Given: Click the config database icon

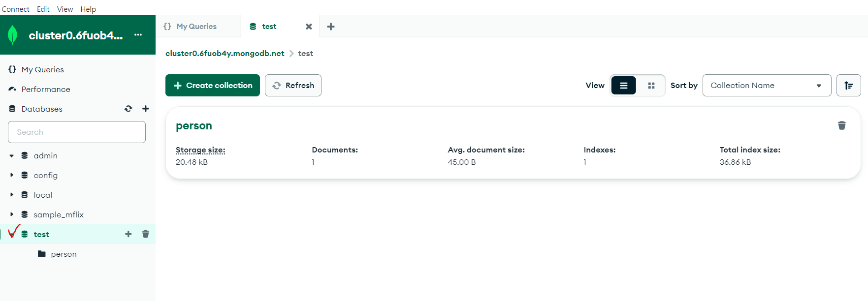Looking at the screenshot, I should [x=25, y=175].
